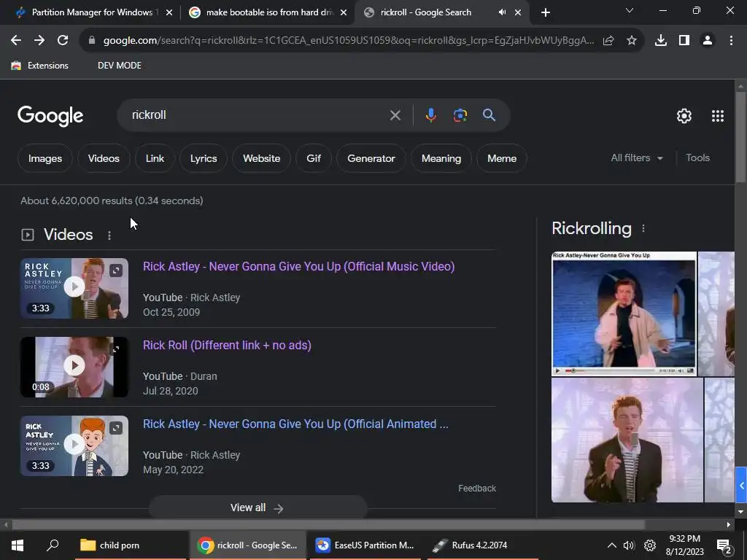Expand the Official Animated video preview icon
This screenshot has height=560, width=747.
[x=116, y=428]
